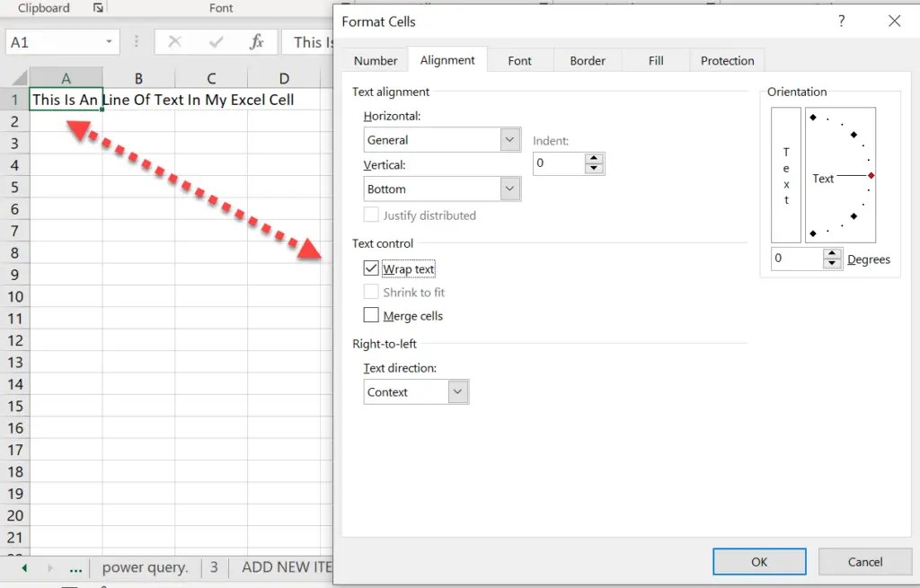
Task: Check the Merge cells option
Action: pos(371,315)
